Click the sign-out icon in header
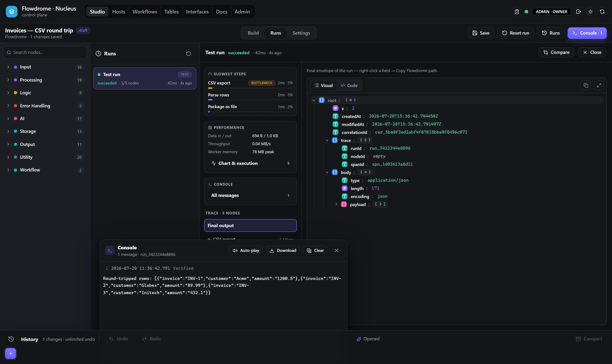 [x=579, y=11]
